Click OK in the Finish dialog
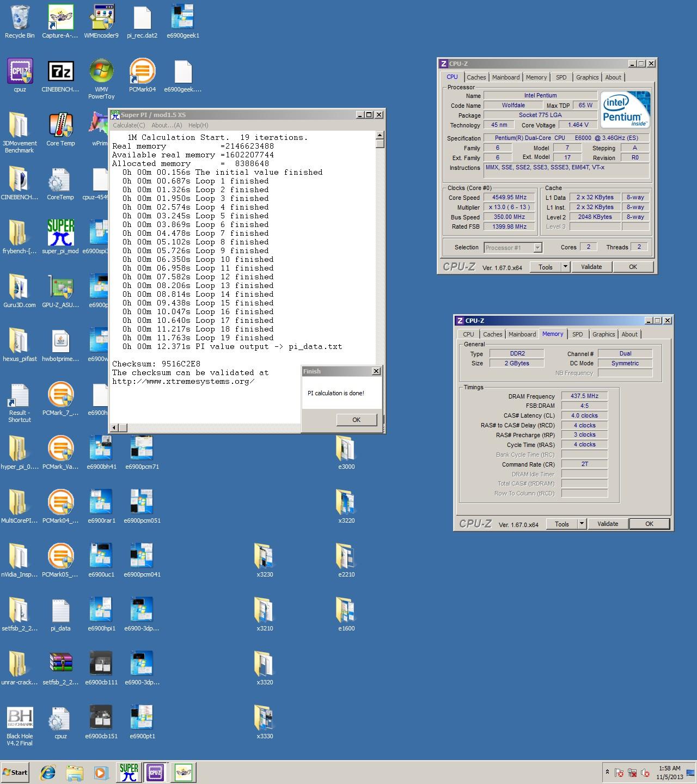Viewport: 697px width, 784px height. (x=356, y=420)
